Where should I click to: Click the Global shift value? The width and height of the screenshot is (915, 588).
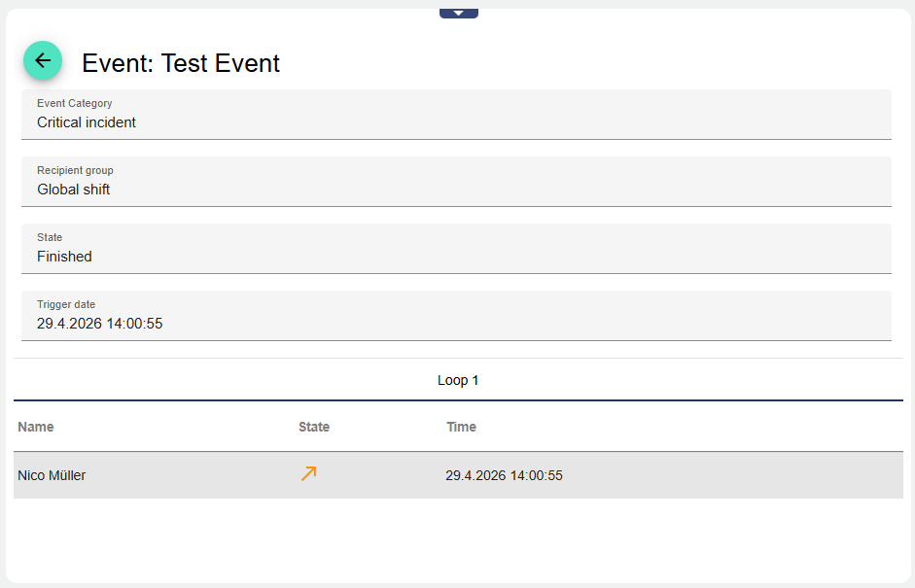(74, 190)
